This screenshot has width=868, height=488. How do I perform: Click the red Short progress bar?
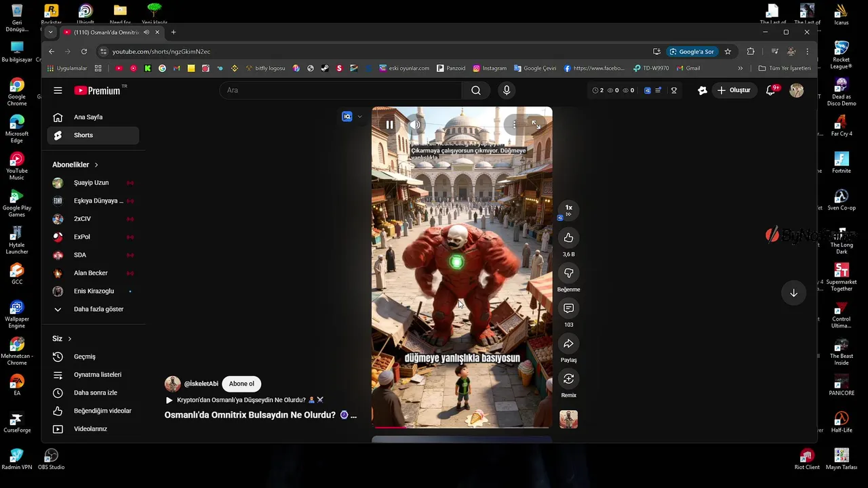click(462, 428)
